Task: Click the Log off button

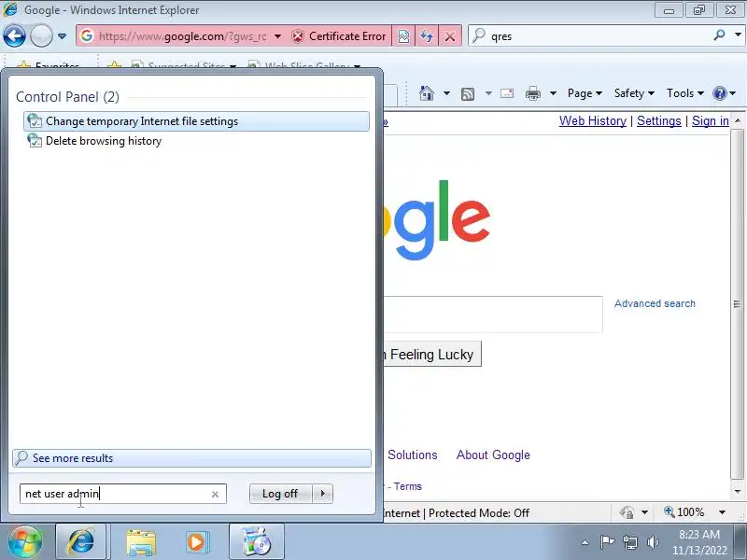Action: [280, 494]
